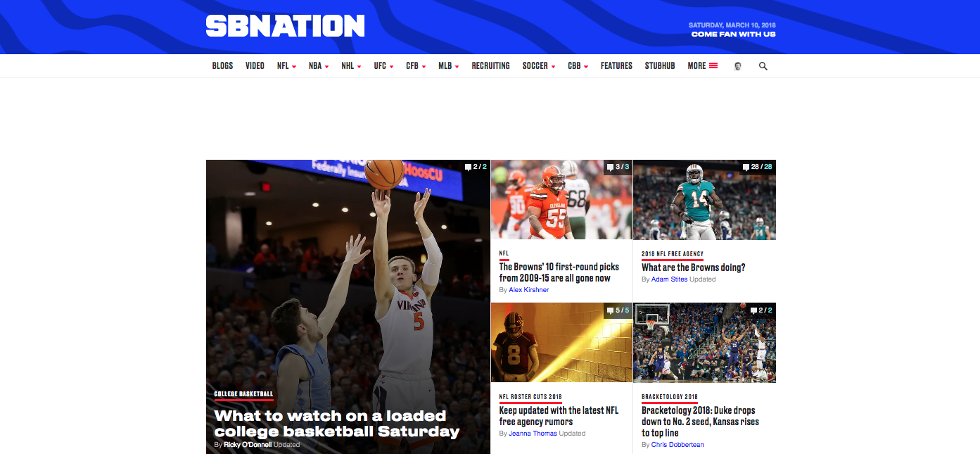Screen dimensions: 980x454
Task: View author Jeanna Thomas' page
Action: [x=533, y=434]
